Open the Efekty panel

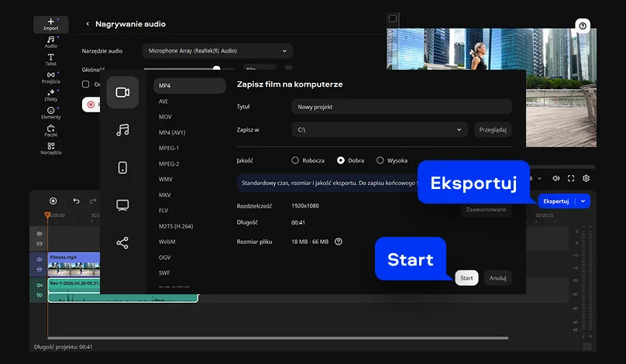51,95
